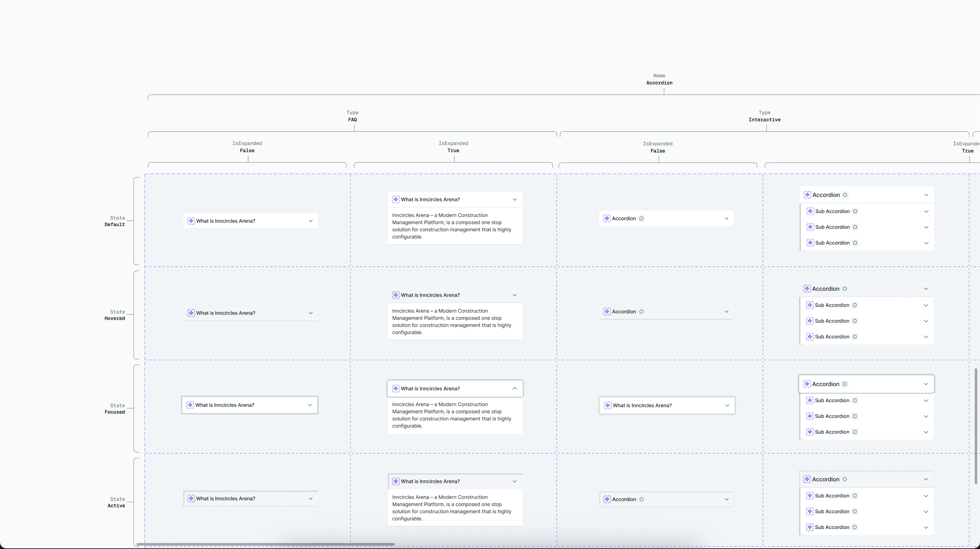Toggle status circle of last Sub Accordion in Default row
The image size is (980, 549).
click(855, 243)
